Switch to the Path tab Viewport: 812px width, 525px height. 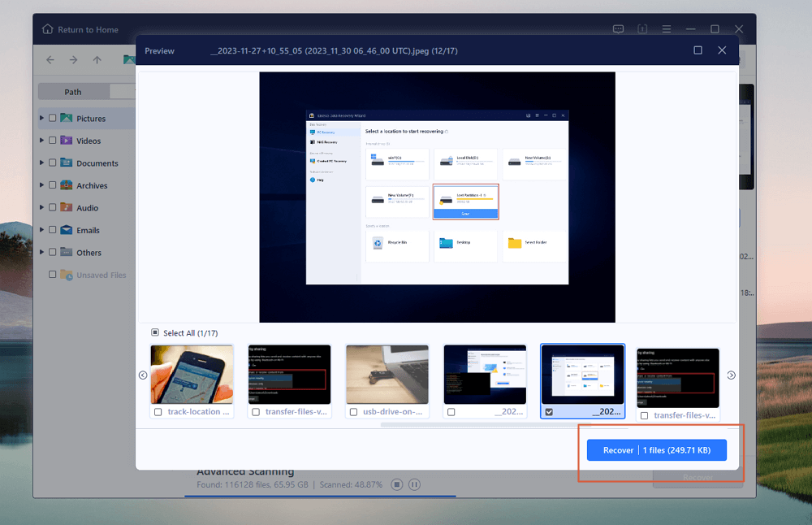73,92
